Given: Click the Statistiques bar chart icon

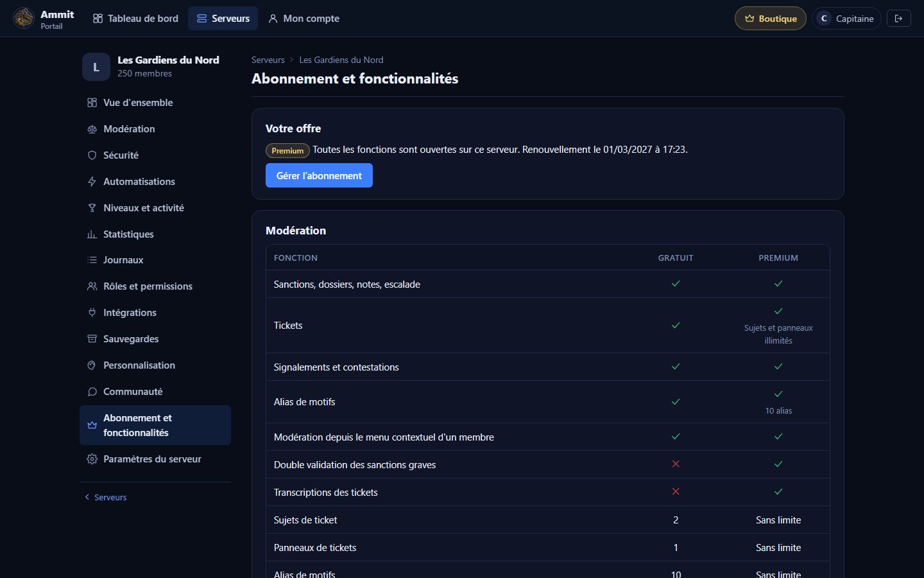Looking at the screenshot, I should pyautogui.click(x=92, y=234).
